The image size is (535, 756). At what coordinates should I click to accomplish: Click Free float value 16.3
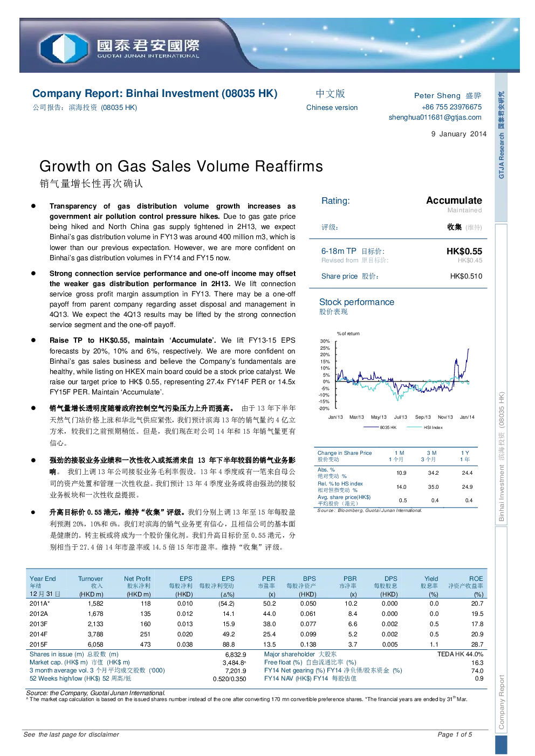tap(477, 663)
